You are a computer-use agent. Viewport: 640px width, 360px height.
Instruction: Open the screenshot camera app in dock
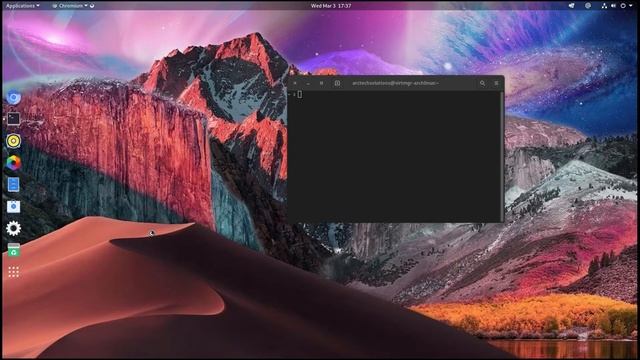tap(13, 207)
